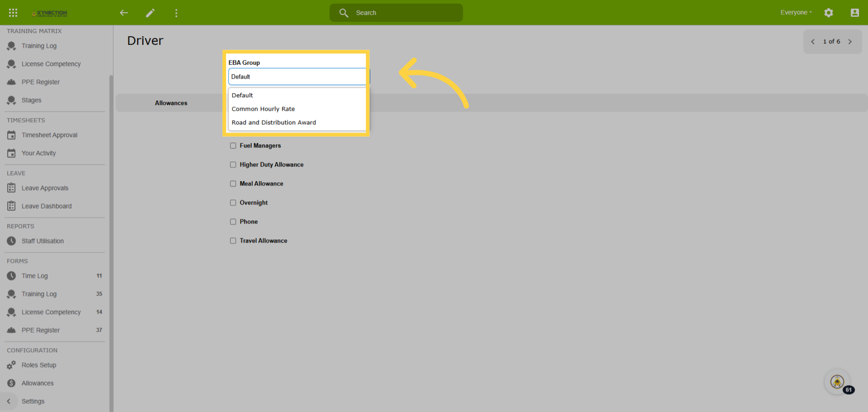Open the help bot widget with badge 61
This screenshot has height=412, width=868.
point(837,382)
